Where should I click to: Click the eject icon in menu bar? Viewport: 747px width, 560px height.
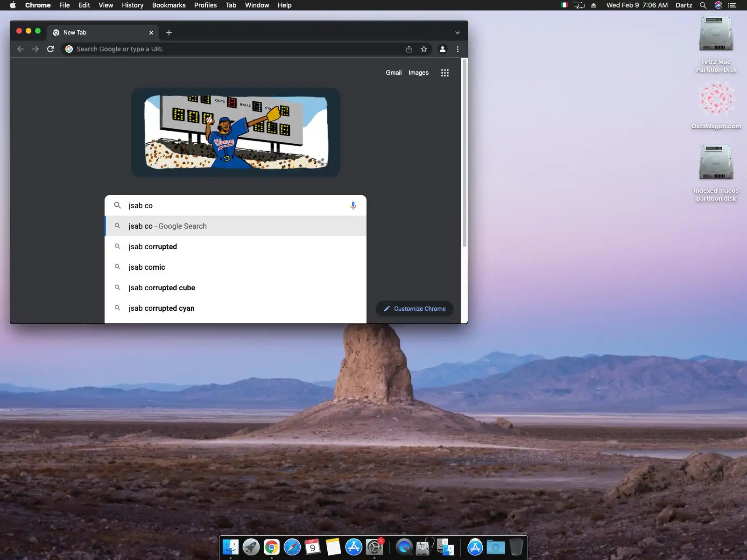tap(594, 5)
